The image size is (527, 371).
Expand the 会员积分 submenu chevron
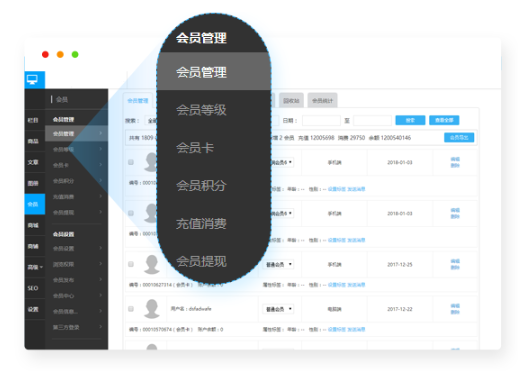pyautogui.click(x=100, y=180)
